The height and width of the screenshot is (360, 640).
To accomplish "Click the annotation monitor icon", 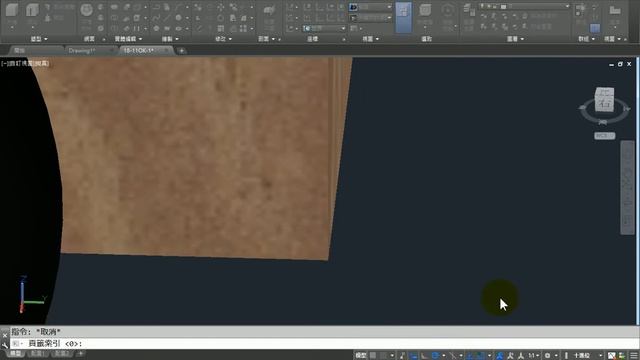I will 566,356.
